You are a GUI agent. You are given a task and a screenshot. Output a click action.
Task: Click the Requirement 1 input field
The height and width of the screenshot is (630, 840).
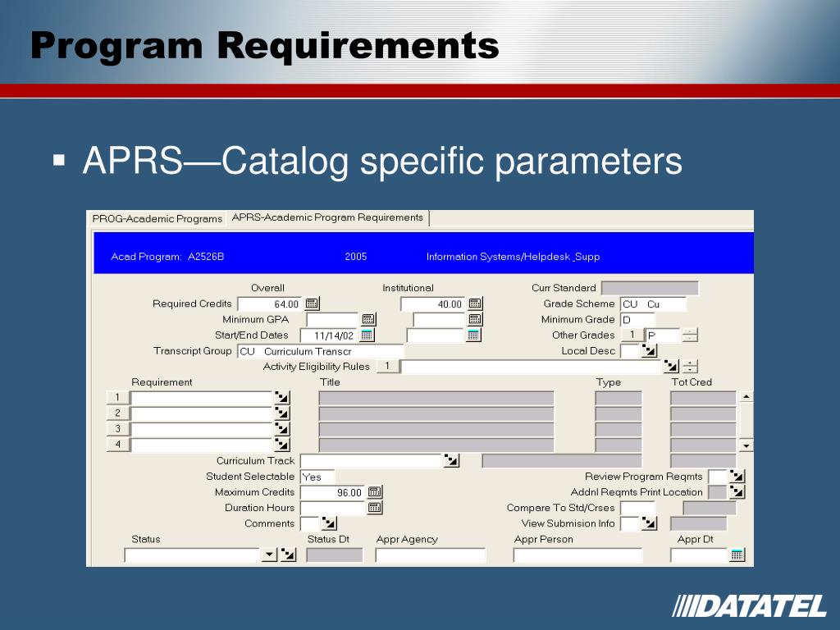(x=202, y=398)
